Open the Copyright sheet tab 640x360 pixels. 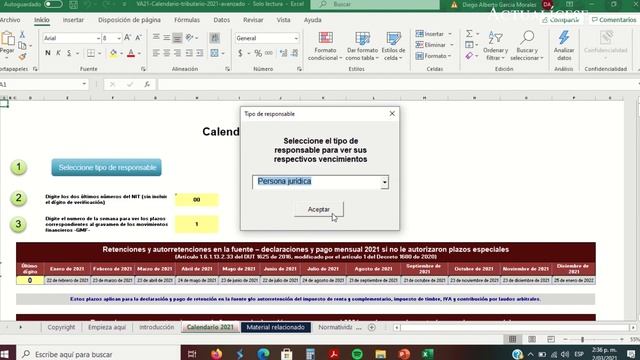coord(61,327)
